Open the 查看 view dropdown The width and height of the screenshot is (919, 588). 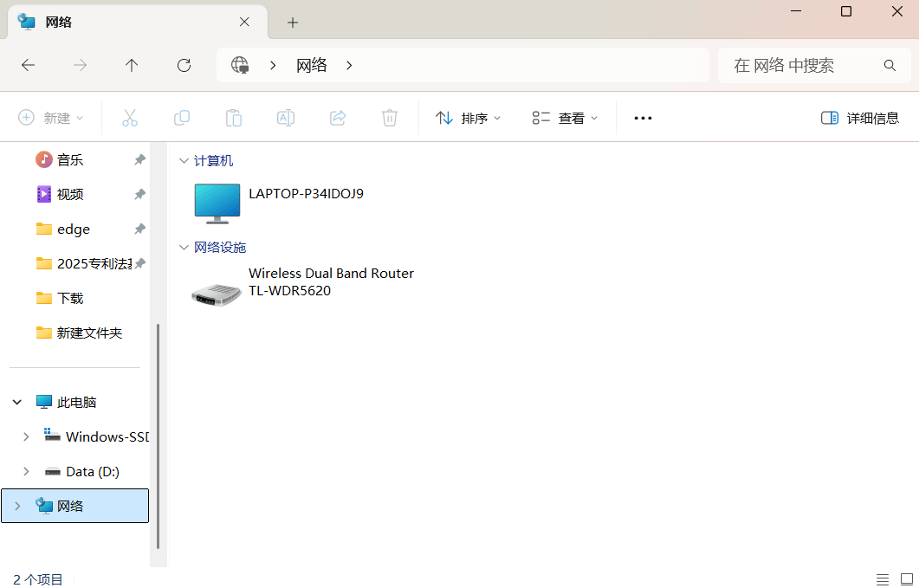(x=565, y=118)
